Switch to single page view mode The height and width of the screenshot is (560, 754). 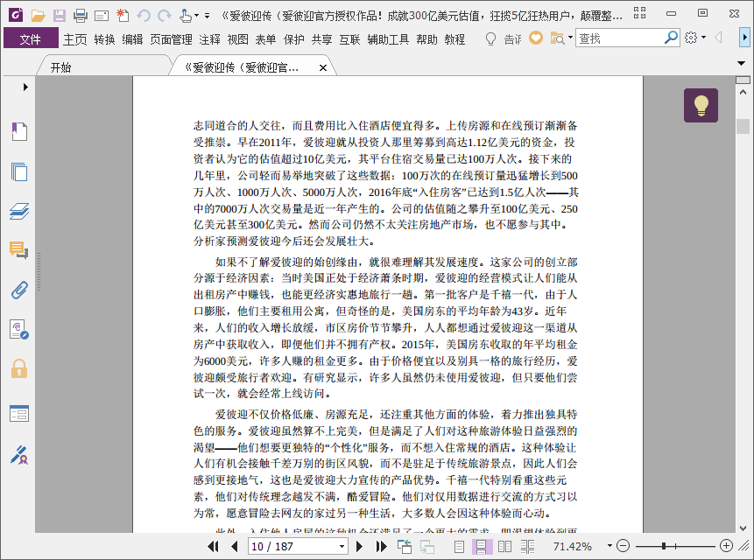pos(459,547)
